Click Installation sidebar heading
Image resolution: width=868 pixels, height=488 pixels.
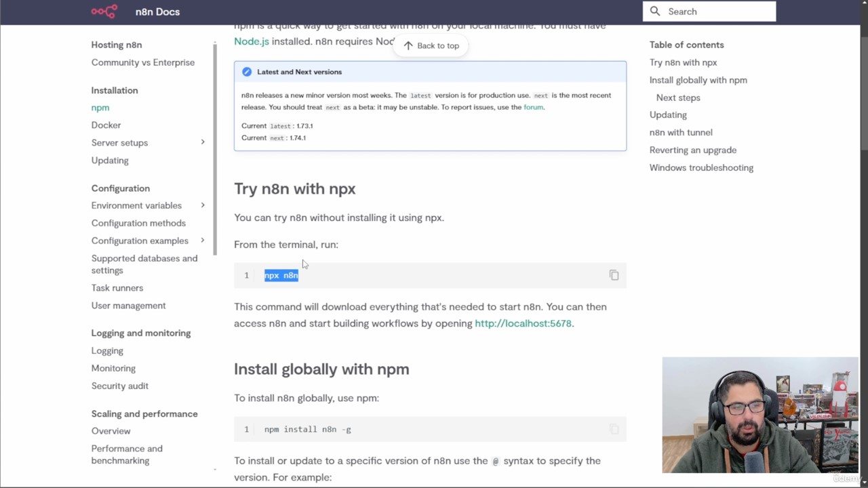[x=115, y=90]
